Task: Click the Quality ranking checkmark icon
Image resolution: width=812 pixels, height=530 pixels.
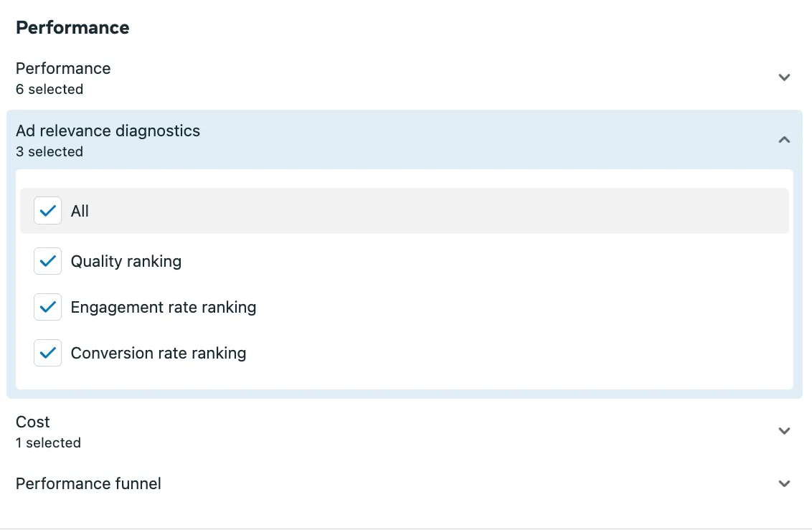Action: [x=47, y=261]
